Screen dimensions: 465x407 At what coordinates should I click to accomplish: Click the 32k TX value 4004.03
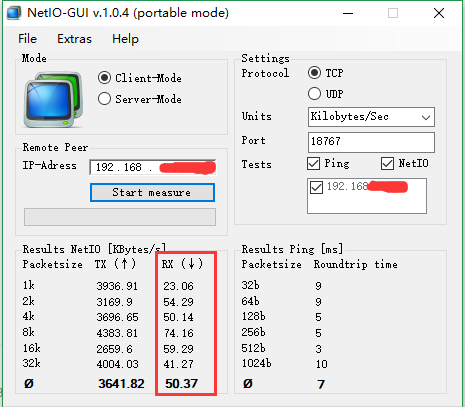point(117,364)
